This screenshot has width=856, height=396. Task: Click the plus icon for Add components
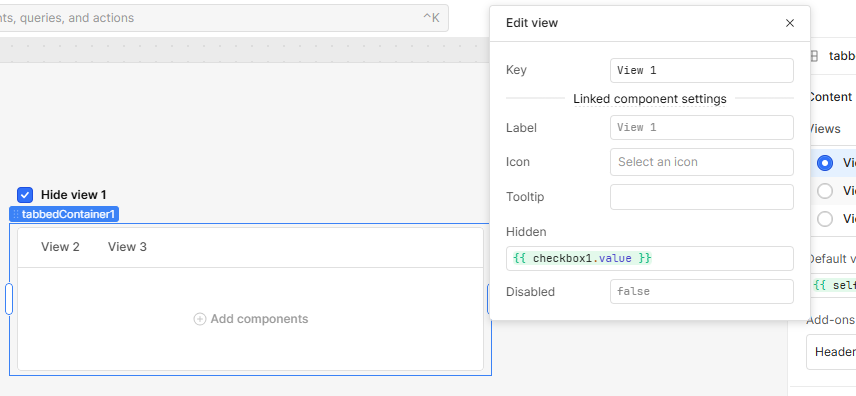200,319
